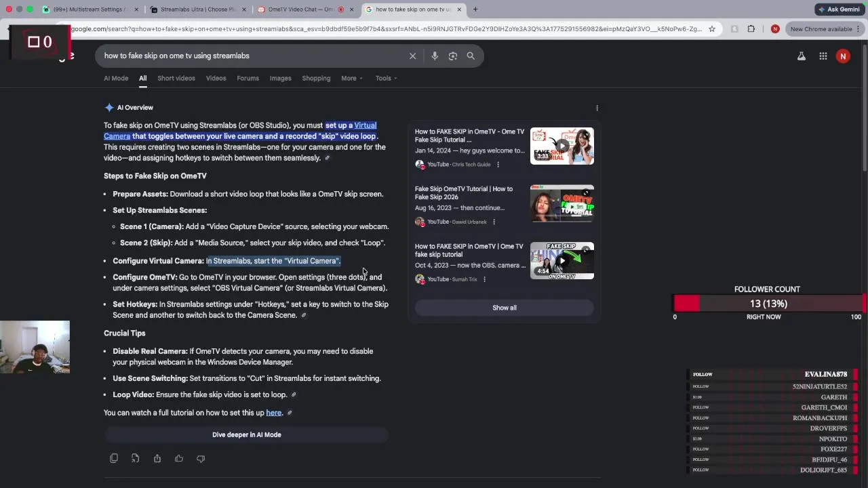Select the Short videos tab
Image resolution: width=868 pixels, height=488 pixels.
(x=176, y=78)
